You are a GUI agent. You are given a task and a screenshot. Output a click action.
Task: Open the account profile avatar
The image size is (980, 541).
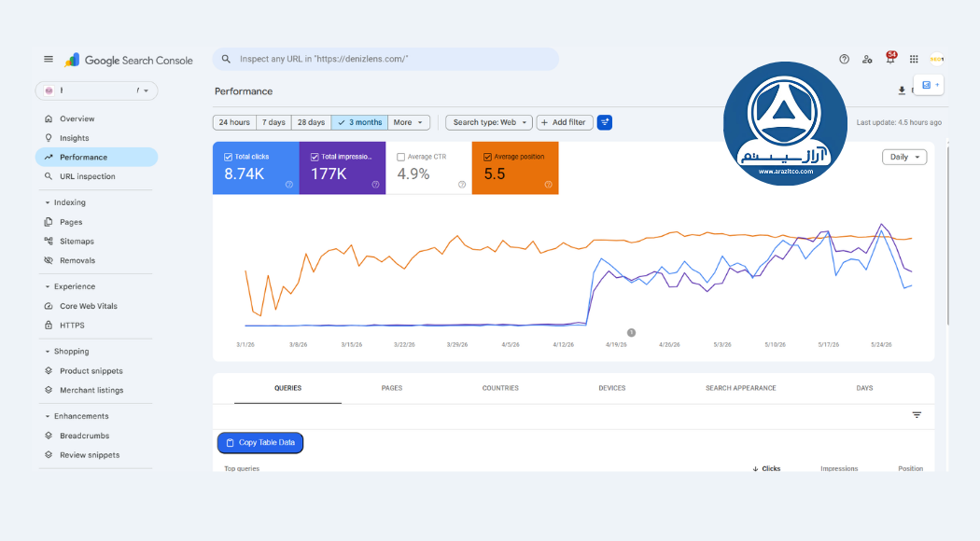point(936,60)
